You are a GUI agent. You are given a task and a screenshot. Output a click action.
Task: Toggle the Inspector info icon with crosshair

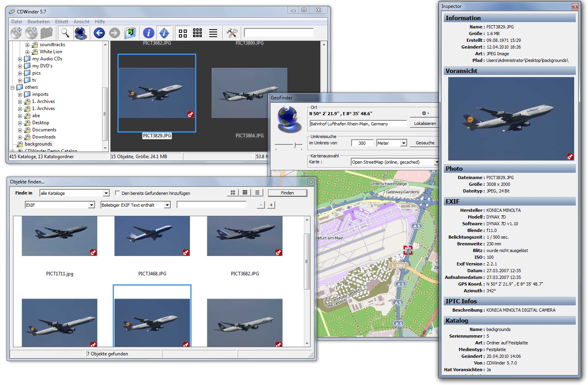point(164,33)
